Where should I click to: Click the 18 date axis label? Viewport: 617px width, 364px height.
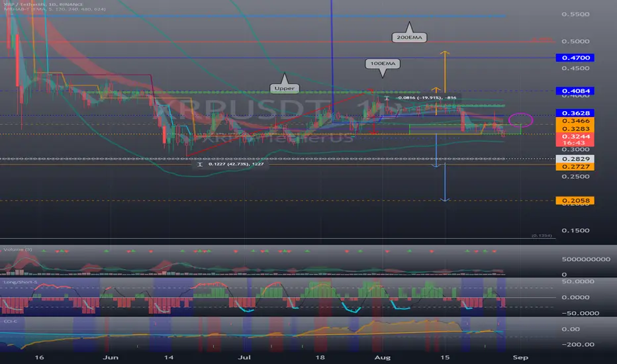(x=320, y=357)
